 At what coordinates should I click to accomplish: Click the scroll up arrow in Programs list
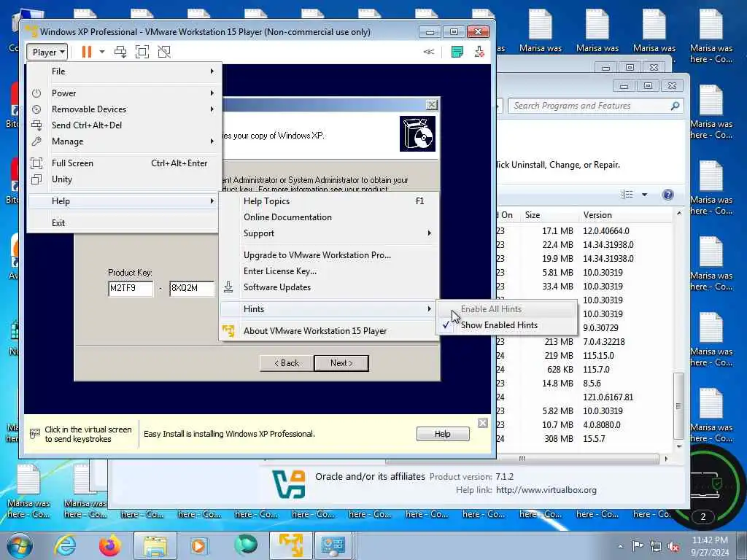click(x=679, y=214)
